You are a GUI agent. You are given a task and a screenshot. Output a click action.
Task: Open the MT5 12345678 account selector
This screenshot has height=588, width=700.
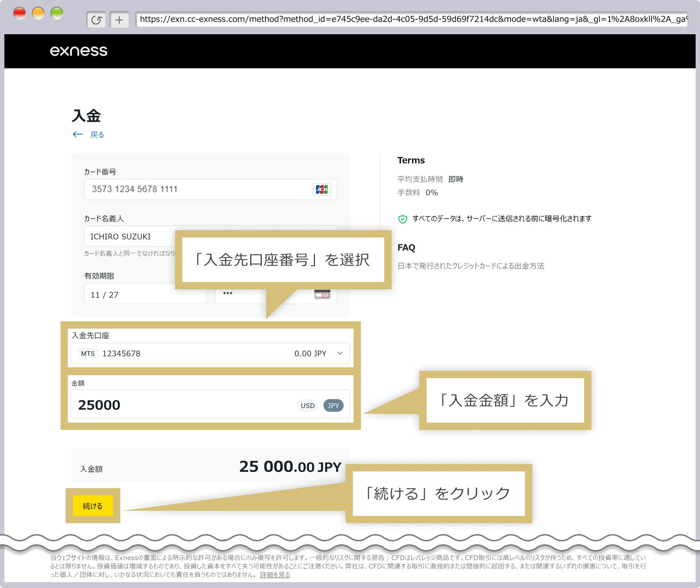211,353
